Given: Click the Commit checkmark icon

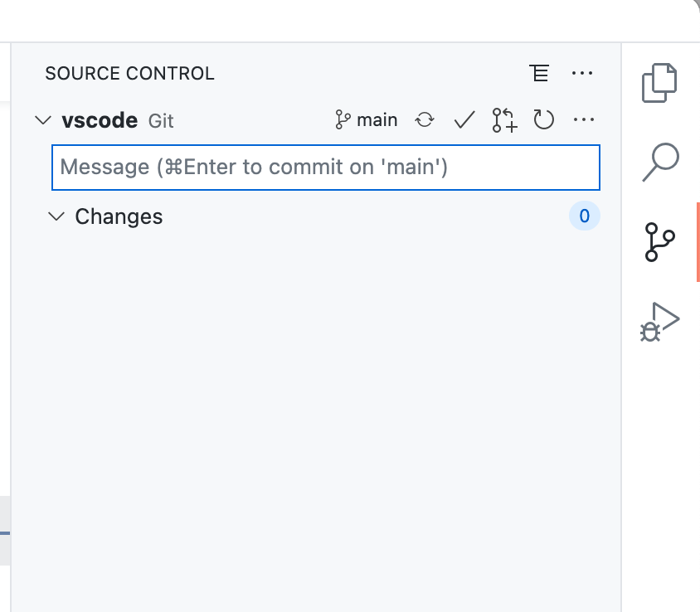Looking at the screenshot, I should click(464, 119).
